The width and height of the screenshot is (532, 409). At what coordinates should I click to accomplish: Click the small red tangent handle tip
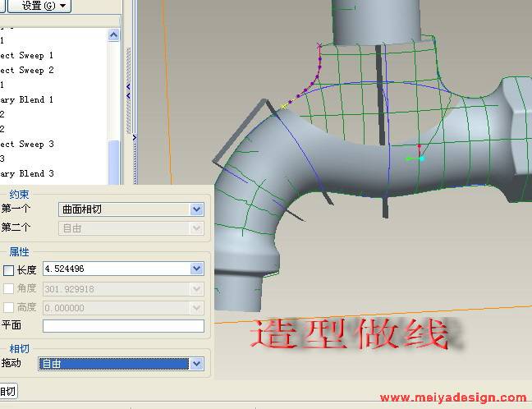(419, 147)
